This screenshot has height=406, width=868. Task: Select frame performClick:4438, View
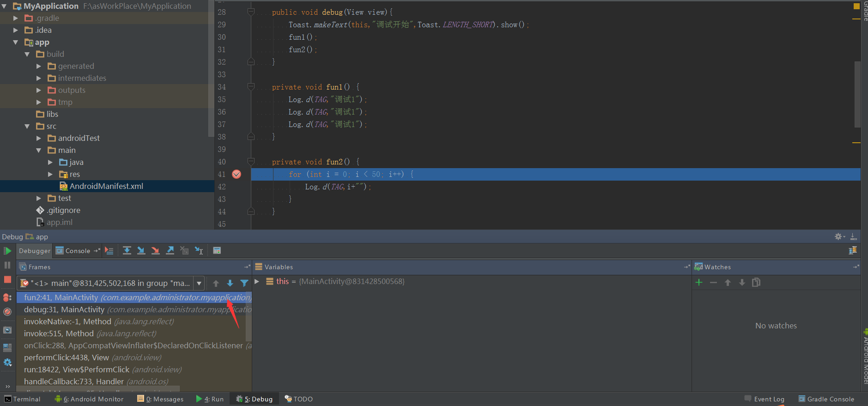134,358
